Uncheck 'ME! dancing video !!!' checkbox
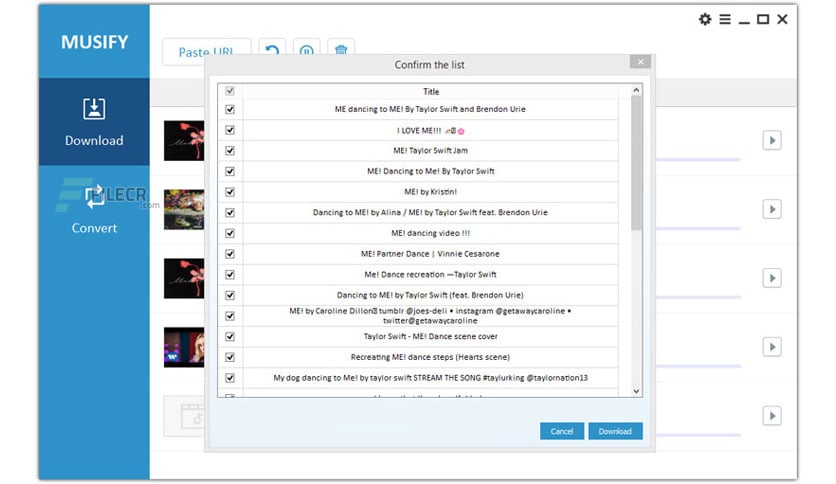 tap(230, 233)
